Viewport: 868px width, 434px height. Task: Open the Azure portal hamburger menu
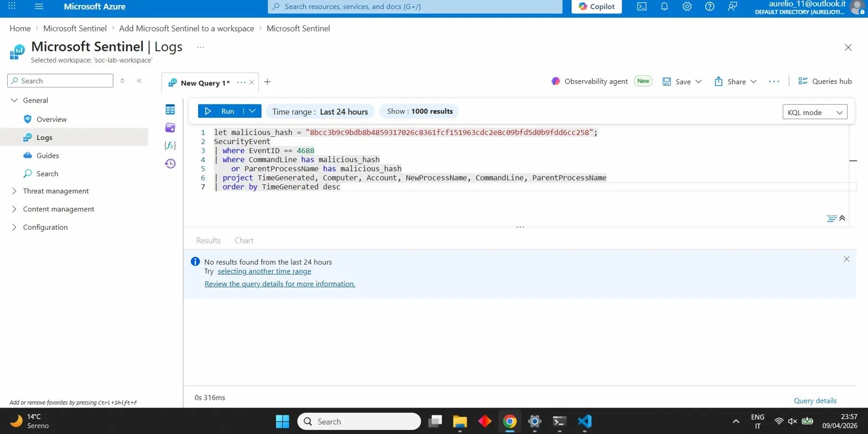coord(39,7)
